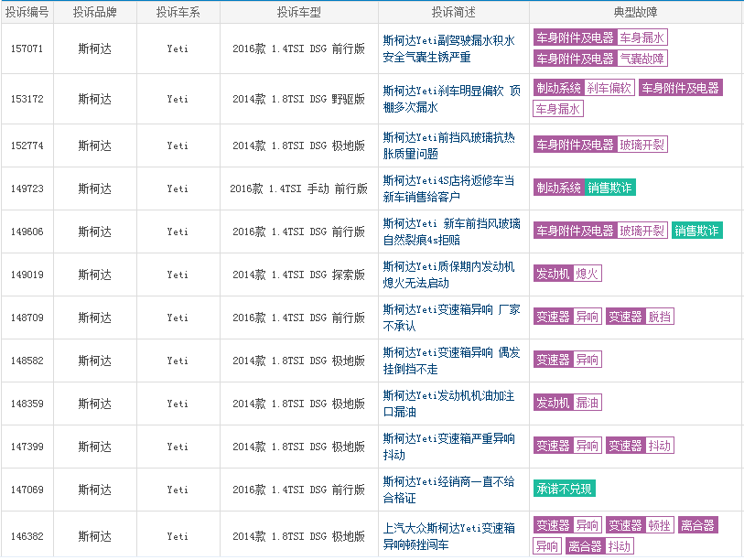
Task: Select complaint number 148709
Action: pos(27,318)
